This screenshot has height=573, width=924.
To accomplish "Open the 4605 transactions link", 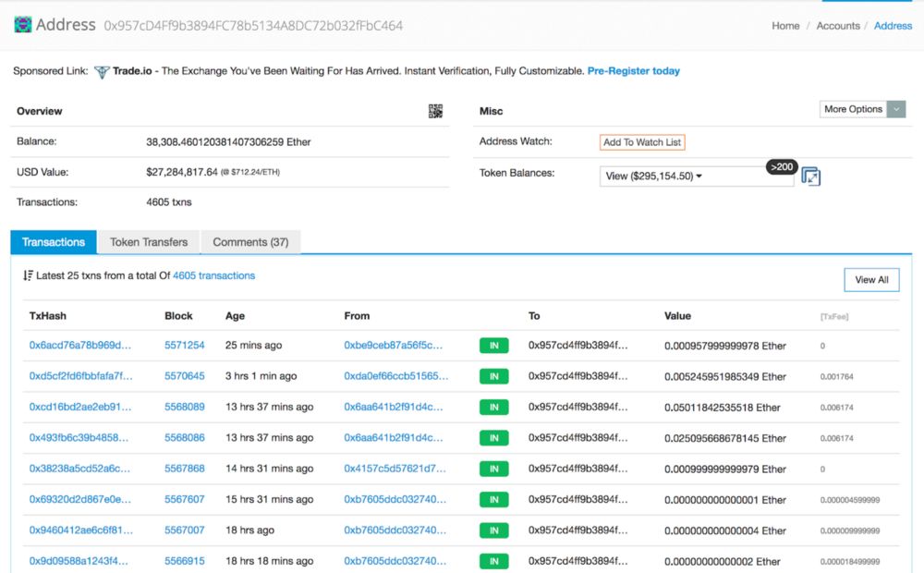I will 214,275.
